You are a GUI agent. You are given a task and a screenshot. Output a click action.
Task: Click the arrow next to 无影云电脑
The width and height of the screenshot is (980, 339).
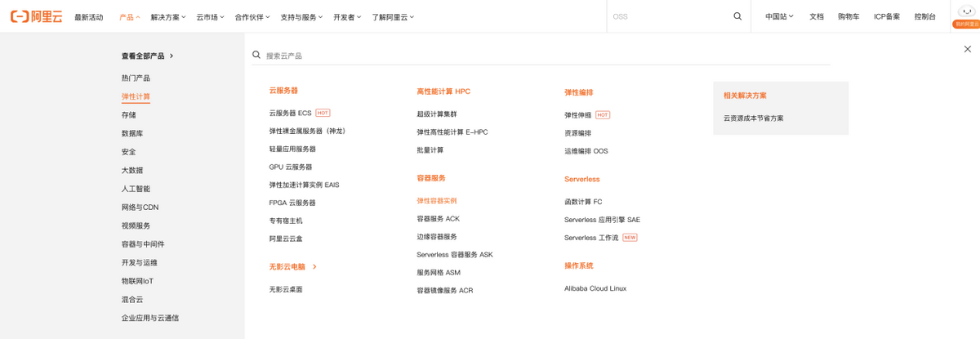click(x=314, y=267)
